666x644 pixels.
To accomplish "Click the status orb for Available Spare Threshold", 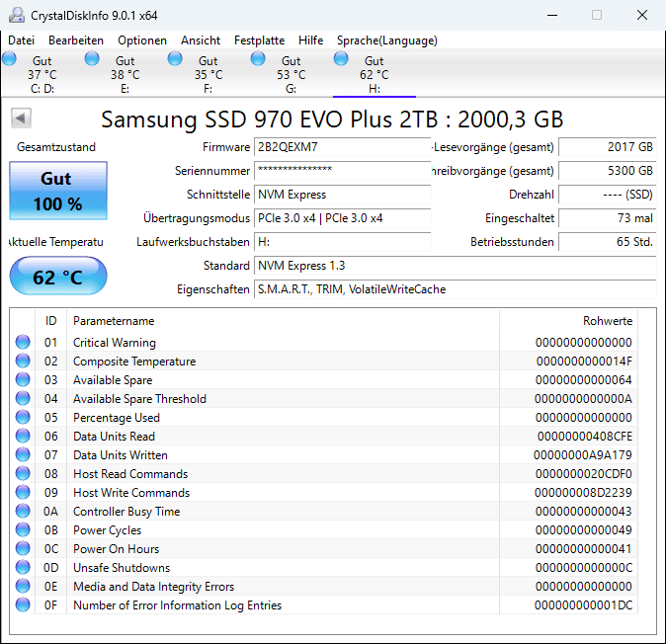I will pyautogui.click(x=23, y=398).
